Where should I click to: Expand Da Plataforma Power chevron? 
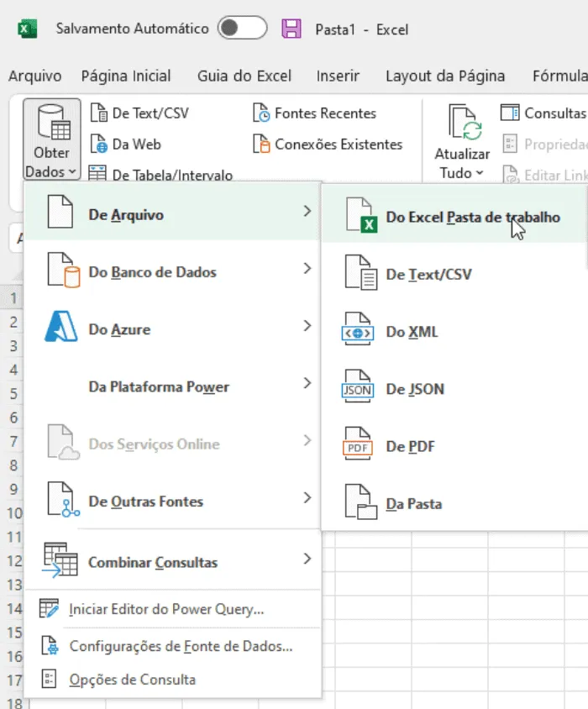[307, 383]
